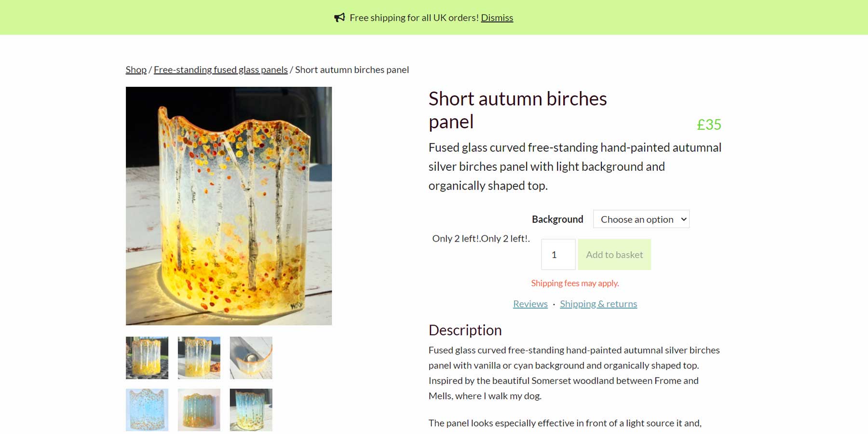Select the first small panel thumbnail
Screen dimensions: 868x434
coord(147,357)
